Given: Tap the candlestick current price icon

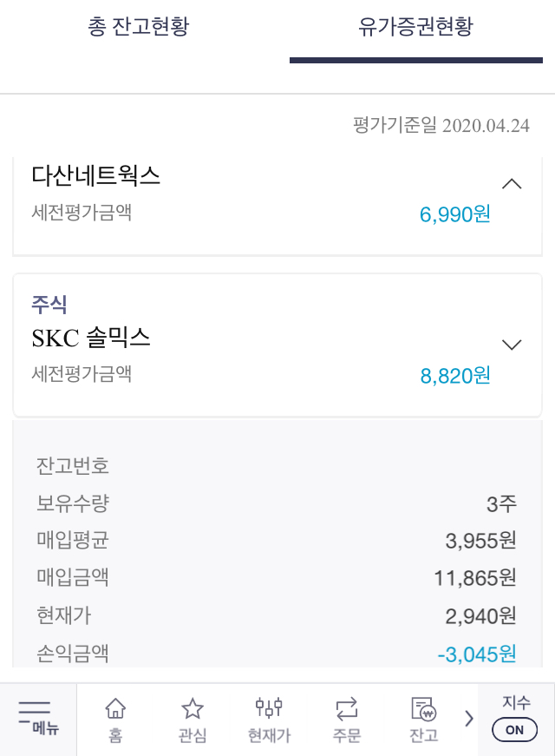Looking at the screenshot, I should click(269, 708).
